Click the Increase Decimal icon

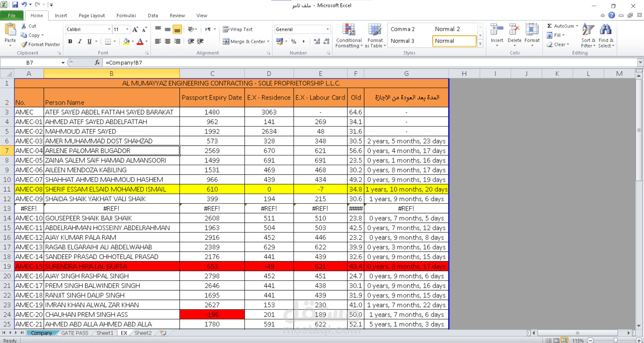[x=317, y=41]
